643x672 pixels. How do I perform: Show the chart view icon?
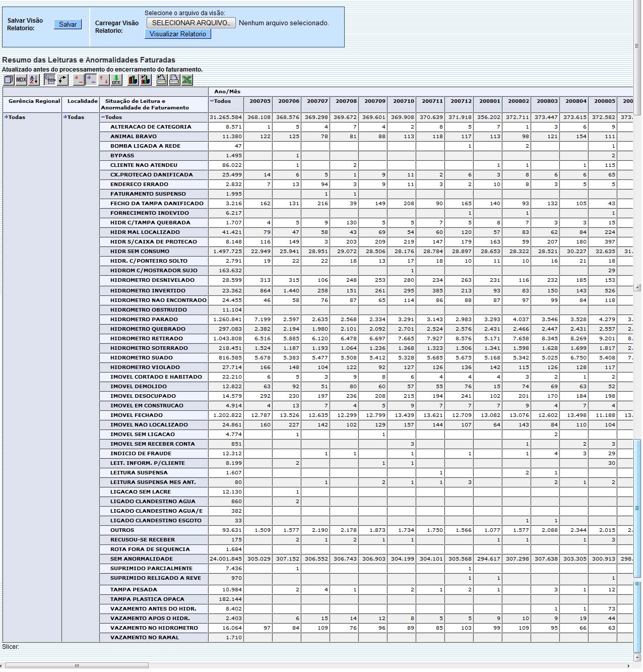click(132, 79)
